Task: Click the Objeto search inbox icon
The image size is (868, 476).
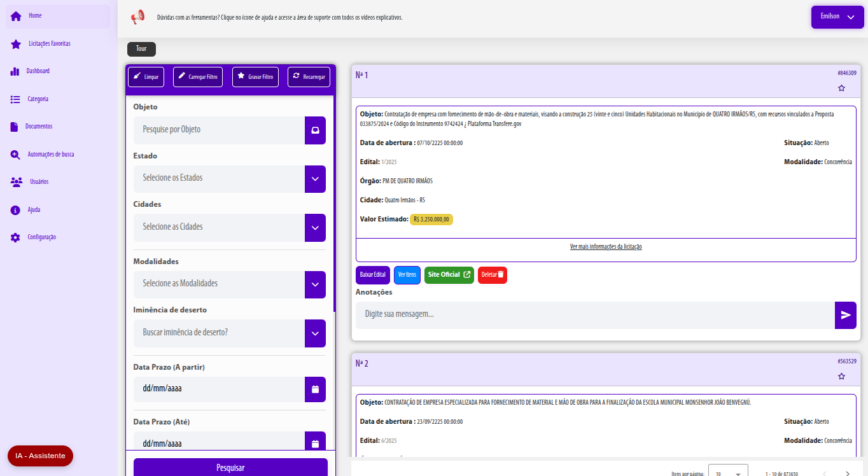Action: pyautogui.click(x=315, y=130)
